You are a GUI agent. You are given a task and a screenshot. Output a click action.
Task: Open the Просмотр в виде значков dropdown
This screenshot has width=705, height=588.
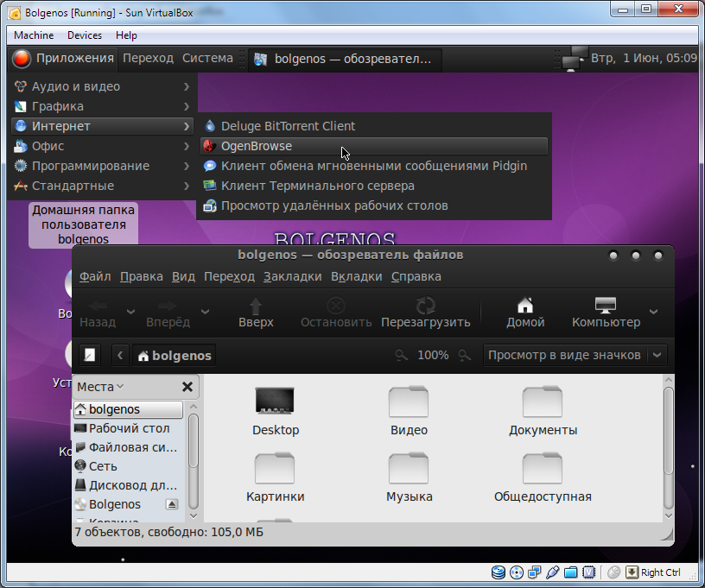point(575,356)
